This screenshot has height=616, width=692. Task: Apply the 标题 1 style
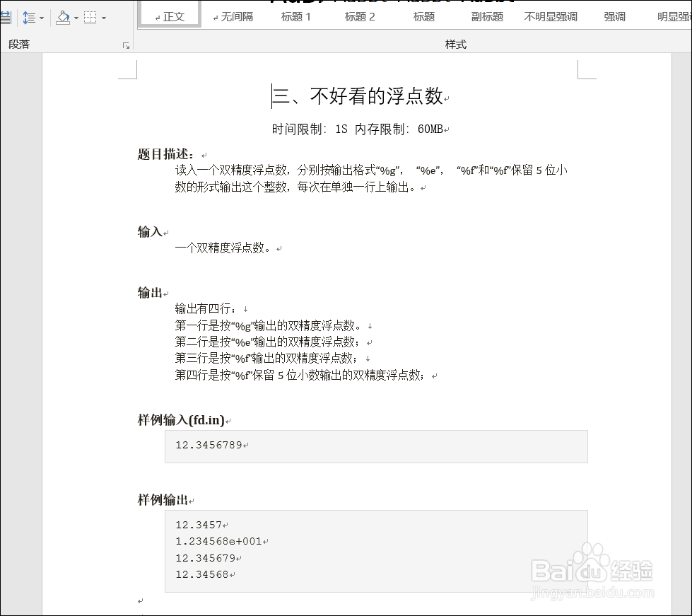coord(296,17)
